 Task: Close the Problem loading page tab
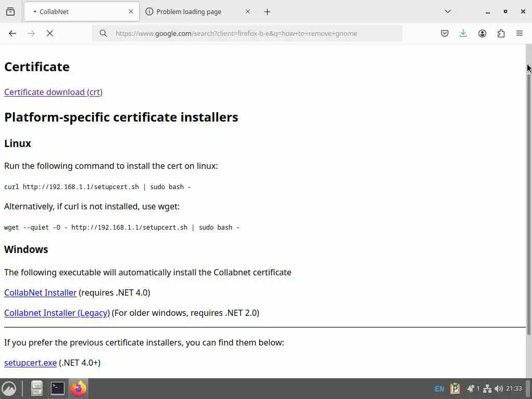click(248, 11)
